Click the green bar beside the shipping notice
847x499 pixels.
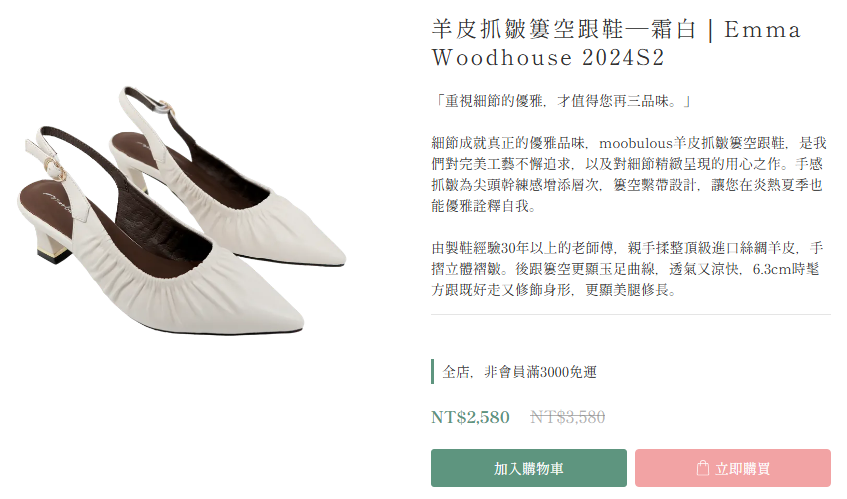[x=433, y=372]
